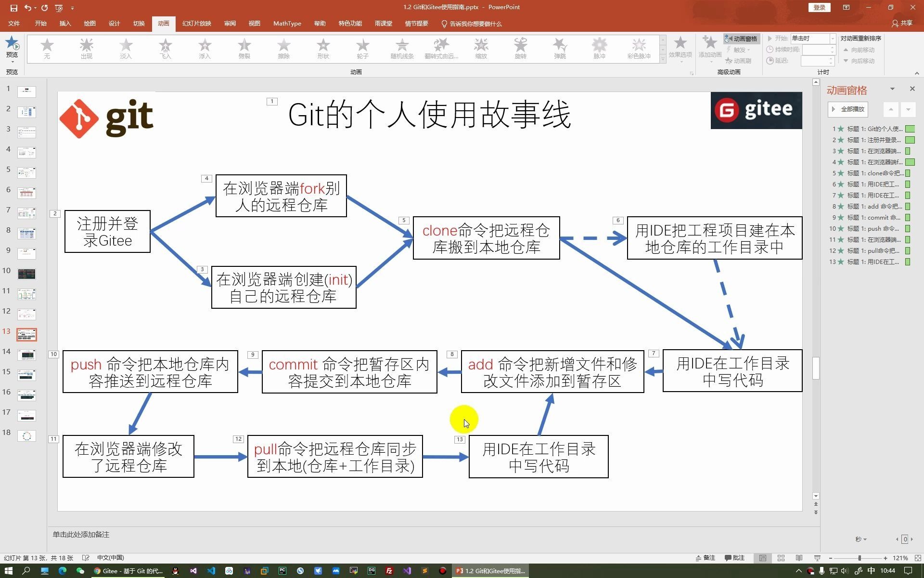Open the 效果选项 (Effect Options) dropdown

click(680, 50)
